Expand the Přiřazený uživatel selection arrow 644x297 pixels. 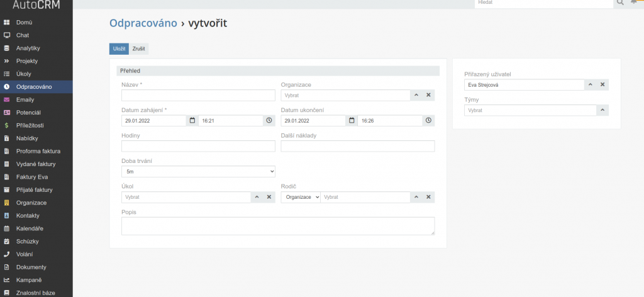590,84
